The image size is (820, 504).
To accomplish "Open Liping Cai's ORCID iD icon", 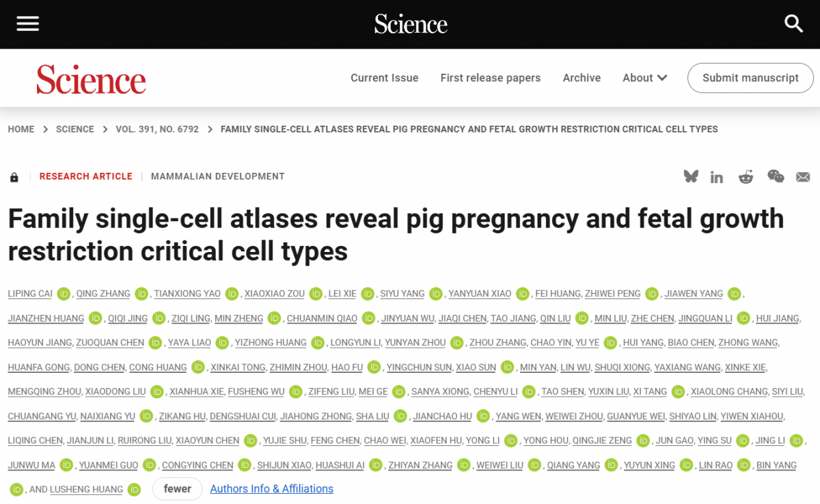I will 64,294.
